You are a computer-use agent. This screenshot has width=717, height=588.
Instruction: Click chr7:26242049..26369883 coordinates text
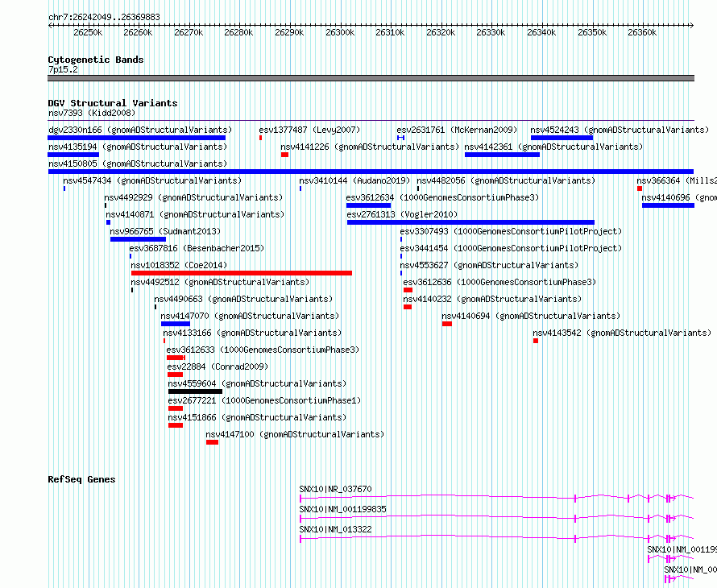(104, 17)
